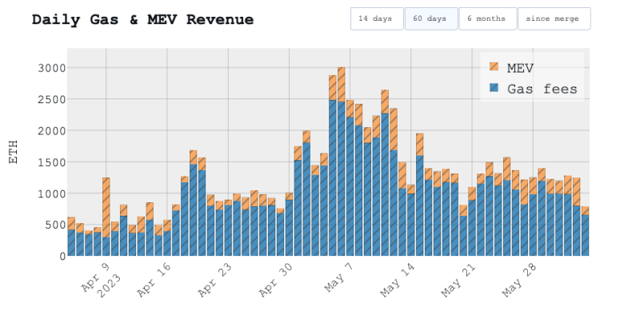
Task: Click the Apr 16 x-axis tick label
Action: 155,282
